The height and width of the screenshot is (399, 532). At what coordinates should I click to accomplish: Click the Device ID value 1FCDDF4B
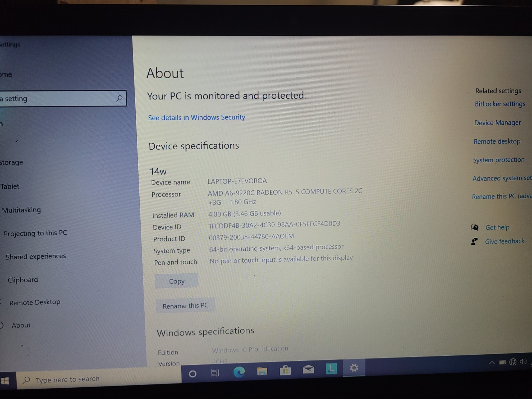click(274, 225)
